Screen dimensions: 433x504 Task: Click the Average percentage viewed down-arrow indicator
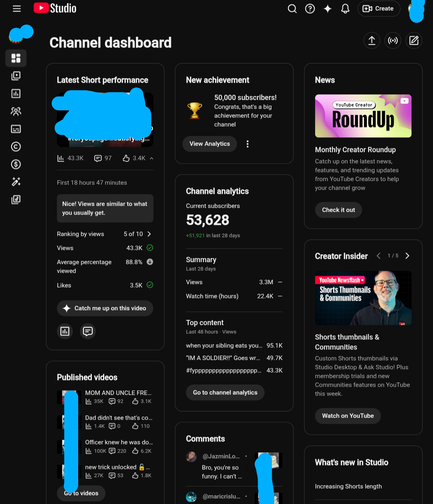[150, 262]
